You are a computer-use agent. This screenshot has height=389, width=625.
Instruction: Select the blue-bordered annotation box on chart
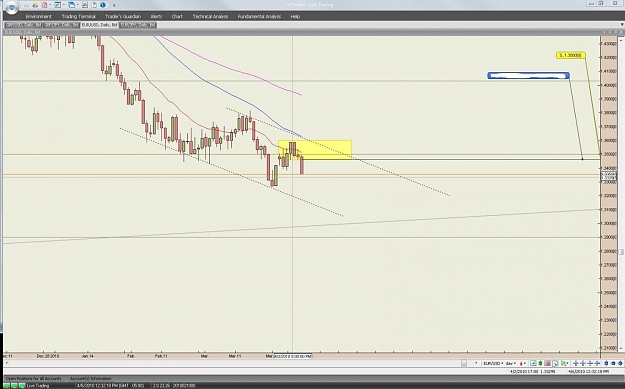[x=529, y=75]
